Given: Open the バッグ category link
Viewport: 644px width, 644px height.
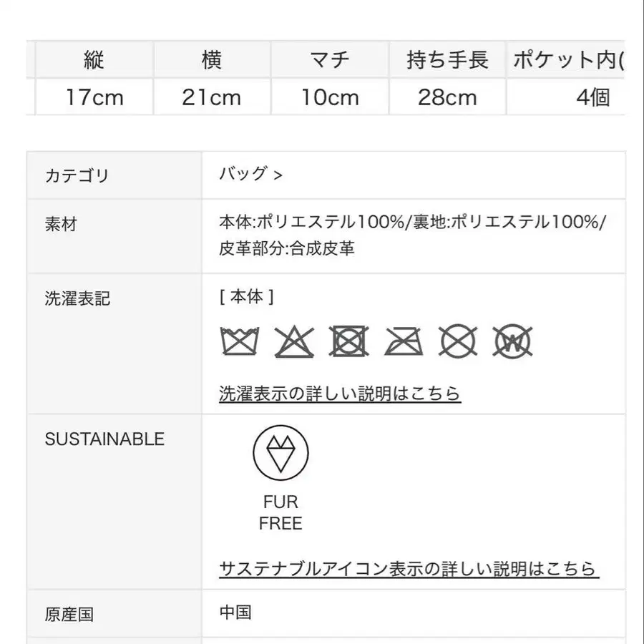Looking at the screenshot, I should pos(250,174).
